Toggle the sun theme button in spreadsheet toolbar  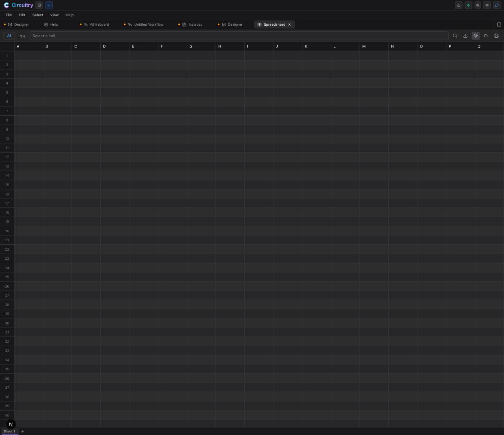[476, 36]
